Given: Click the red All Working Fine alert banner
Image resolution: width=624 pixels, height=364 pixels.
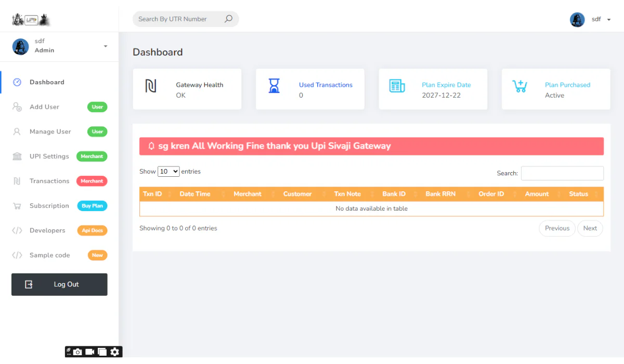Looking at the screenshot, I should (x=371, y=146).
